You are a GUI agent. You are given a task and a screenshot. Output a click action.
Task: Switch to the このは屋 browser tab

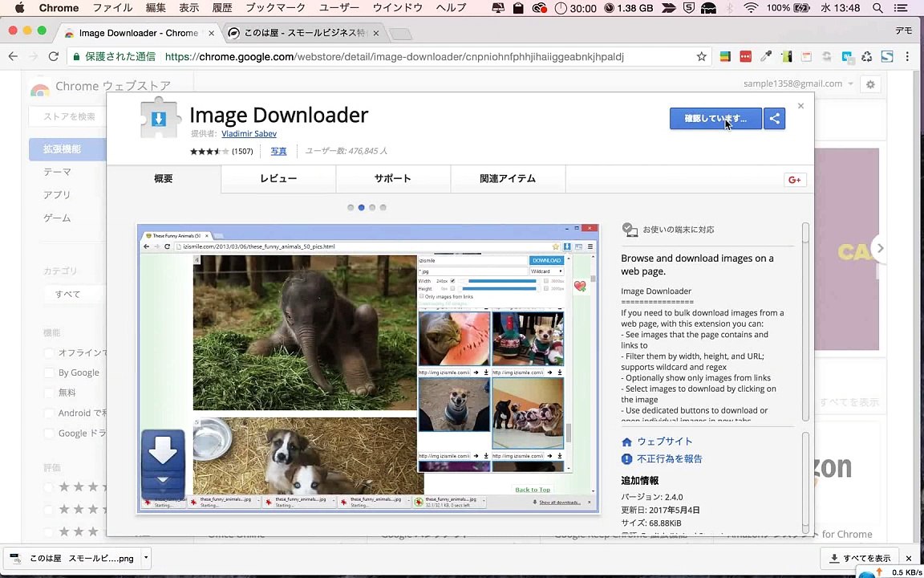click(305, 33)
